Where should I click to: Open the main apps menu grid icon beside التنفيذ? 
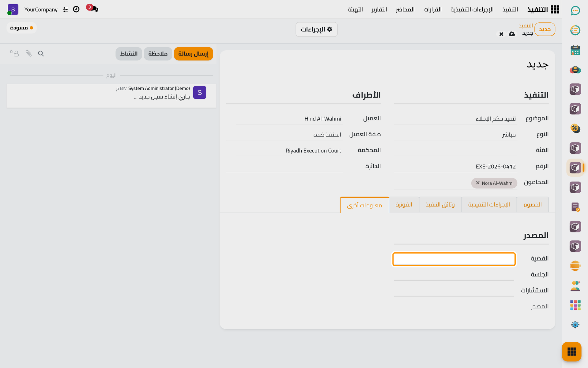coord(555,10)
